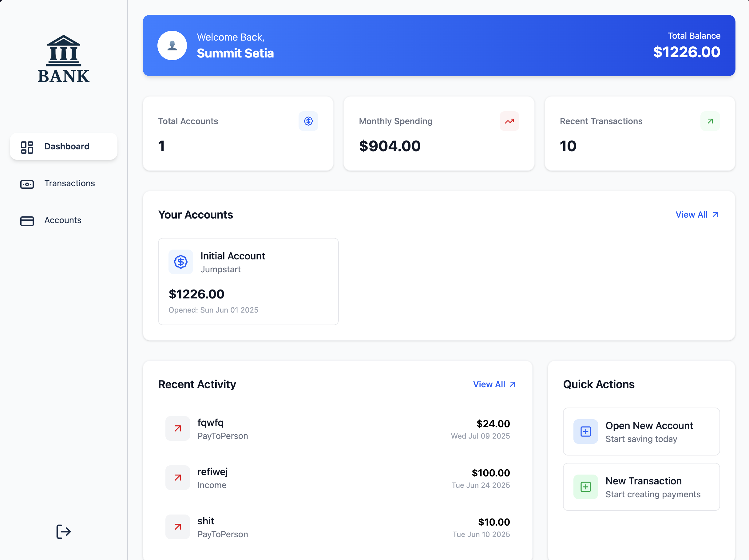Click the Initial Account dollar badge icon
The image size is (749, 560).
click(x=181, y=262)
